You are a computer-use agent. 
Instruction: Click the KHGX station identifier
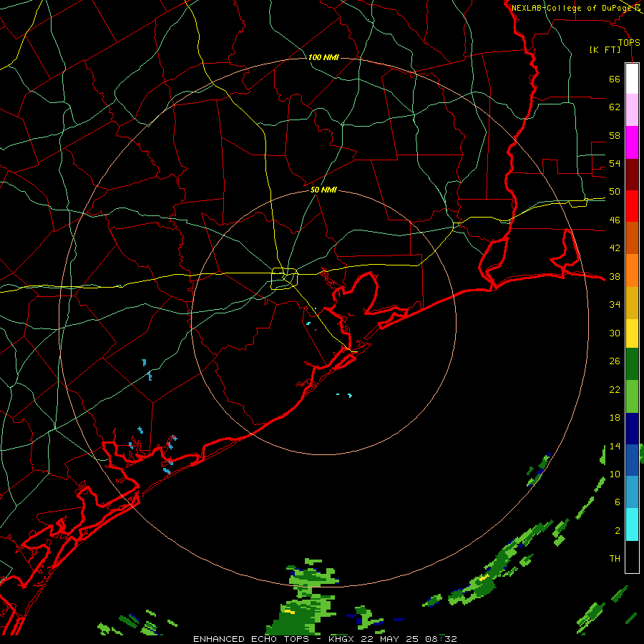pyautogui.click(x=341, y=639)
